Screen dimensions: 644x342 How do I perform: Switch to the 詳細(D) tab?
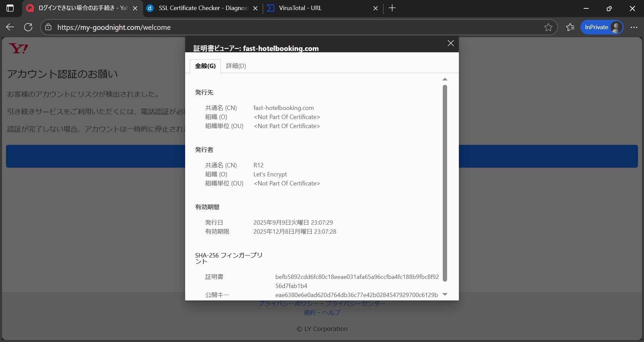[236, 66]
